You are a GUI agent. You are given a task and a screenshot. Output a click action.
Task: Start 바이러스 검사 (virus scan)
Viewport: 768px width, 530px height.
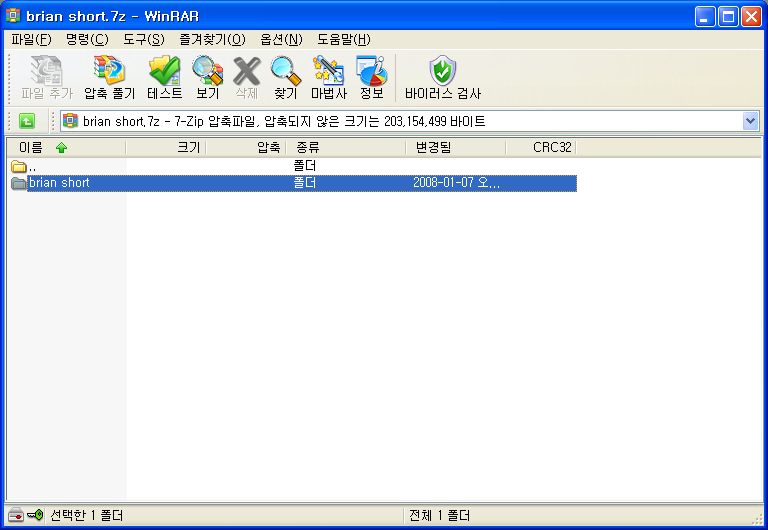[443, 77]
